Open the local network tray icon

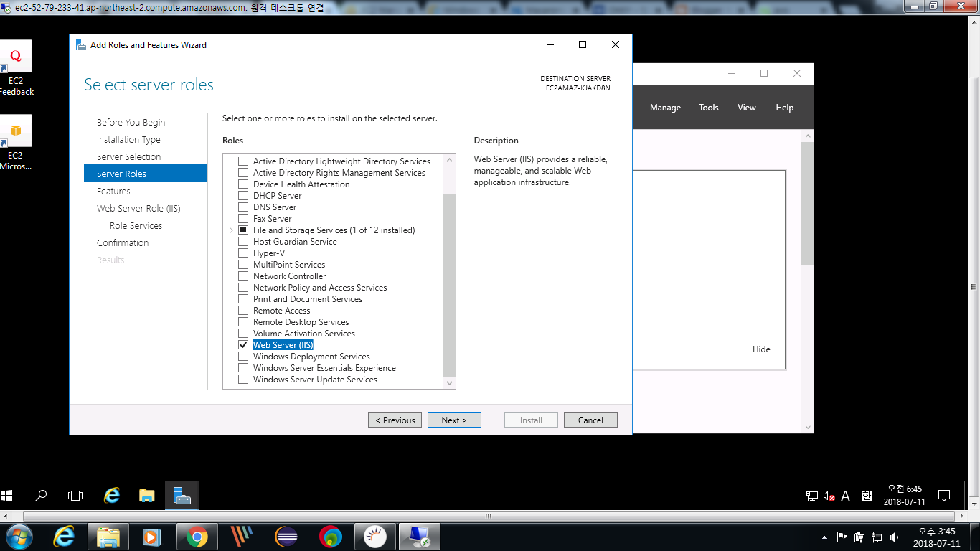click(x=877, y=537)
